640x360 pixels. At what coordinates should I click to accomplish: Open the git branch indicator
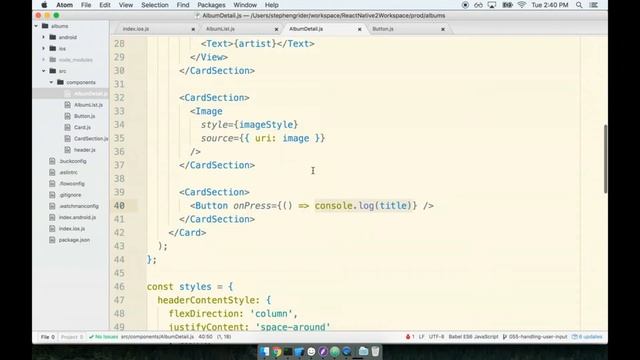point(535,337)
